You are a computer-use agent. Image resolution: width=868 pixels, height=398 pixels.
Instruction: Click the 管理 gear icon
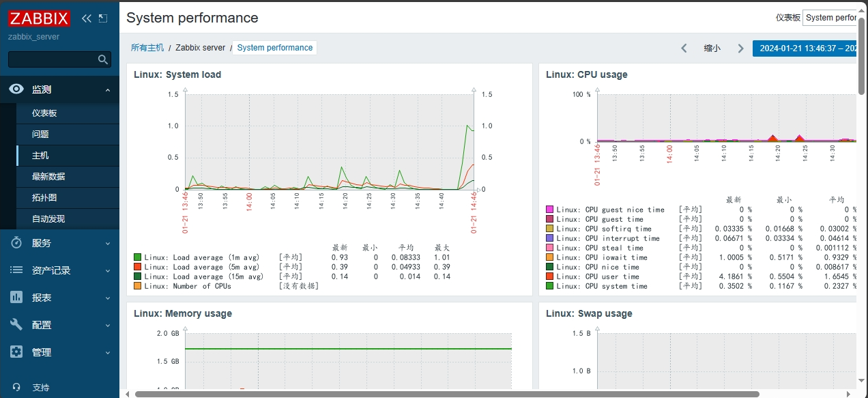(16, 352)
